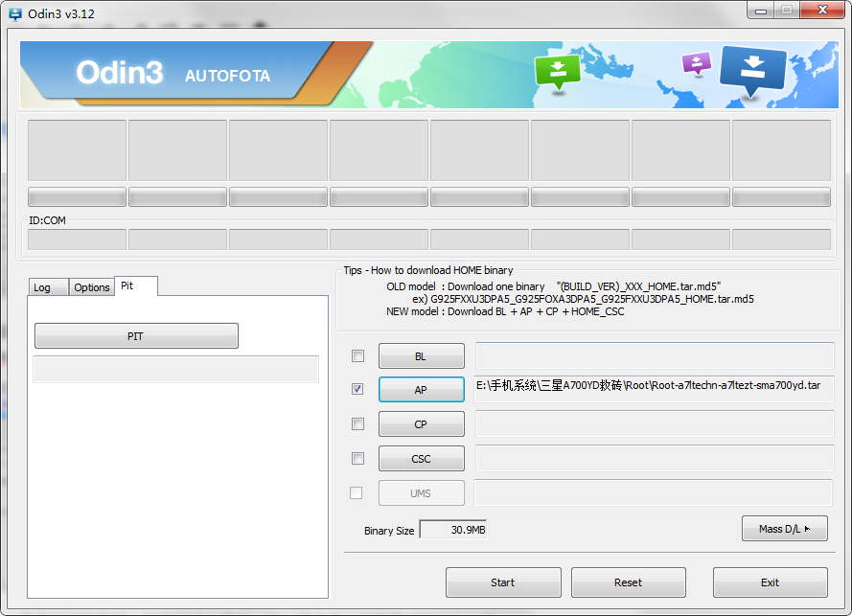Click the PIT file button
The height and width of the screenshot is (616, 852).
point(136,335)
